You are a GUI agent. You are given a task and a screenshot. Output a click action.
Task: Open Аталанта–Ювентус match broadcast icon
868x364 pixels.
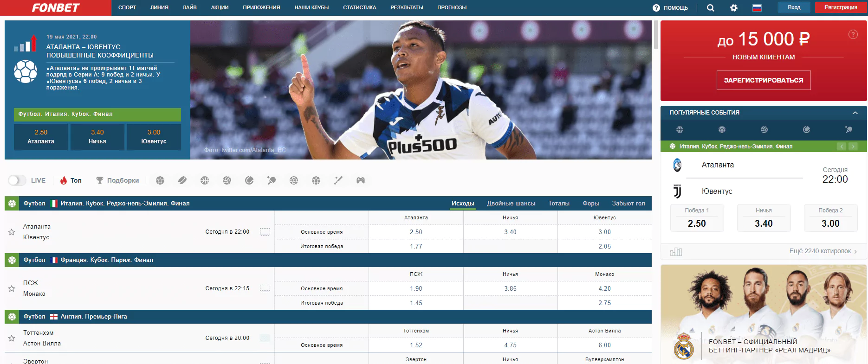tap(265, 232)
